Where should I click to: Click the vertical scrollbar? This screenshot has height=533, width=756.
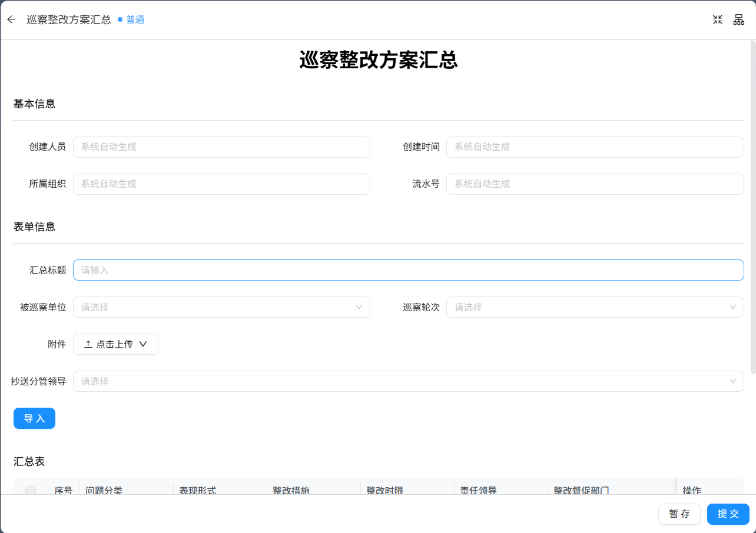click(x=752, y=206)
